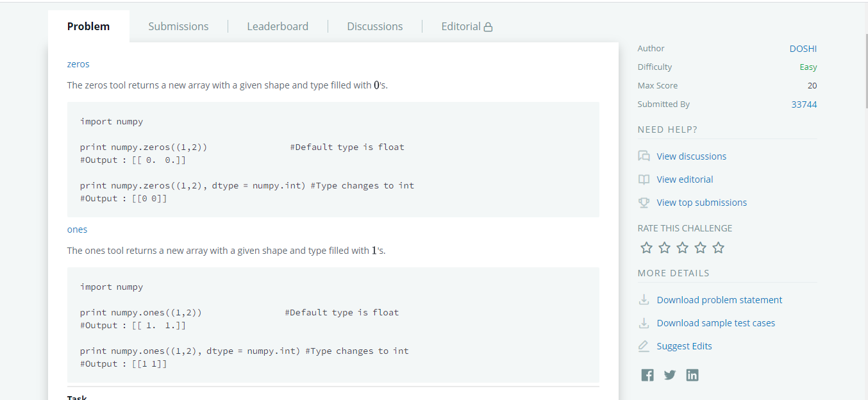
Task: Click the Download sample test cases icon
Action: tap(644, 322)
